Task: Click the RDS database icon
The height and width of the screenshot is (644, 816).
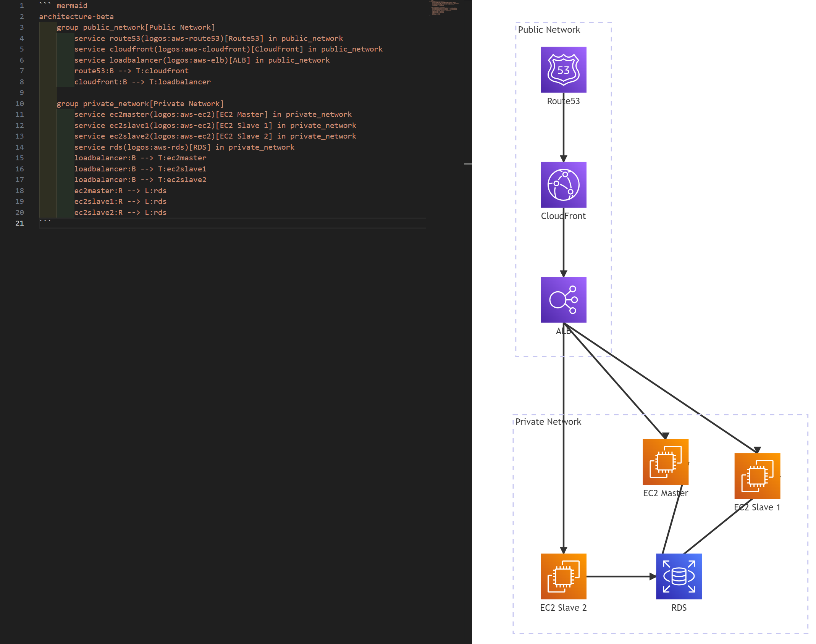Action: (679, 576)
